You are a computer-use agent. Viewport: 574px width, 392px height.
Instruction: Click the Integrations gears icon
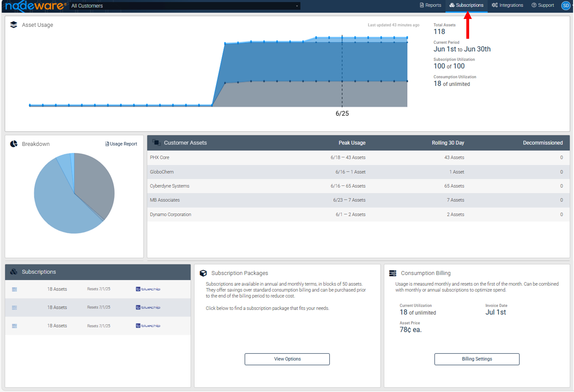[x=494, y=5]
